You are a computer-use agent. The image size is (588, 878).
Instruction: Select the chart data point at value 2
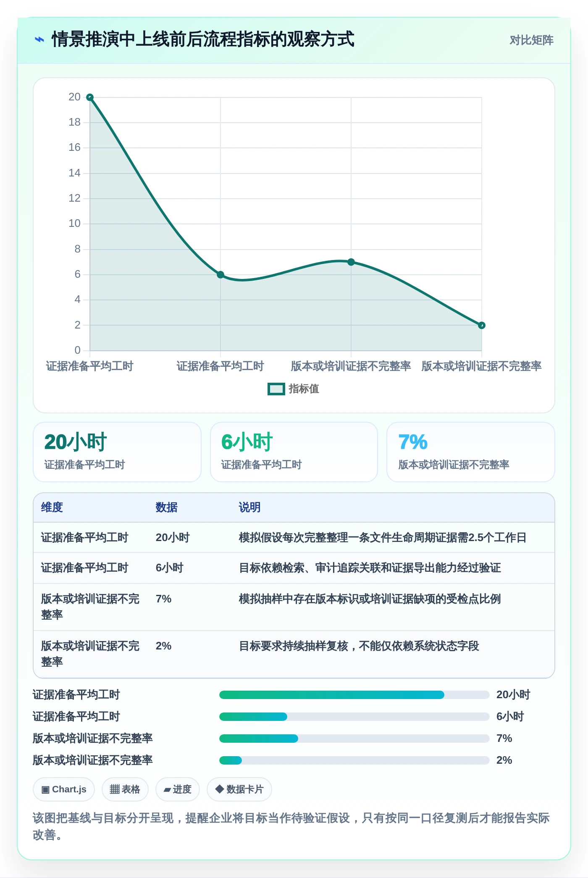pyautogui.click(x=482, y=325)
